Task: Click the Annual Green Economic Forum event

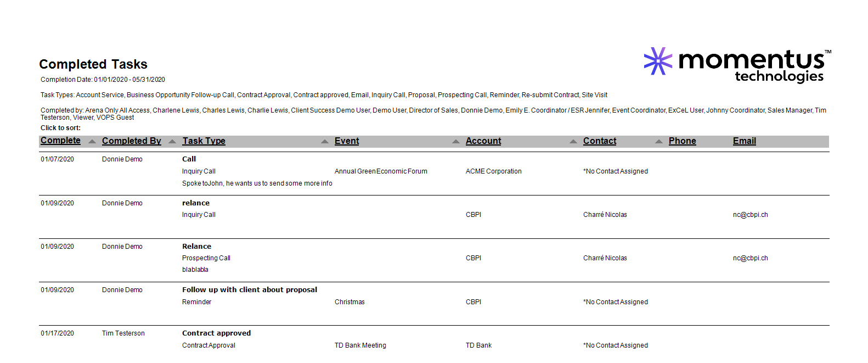Action: 381,171
